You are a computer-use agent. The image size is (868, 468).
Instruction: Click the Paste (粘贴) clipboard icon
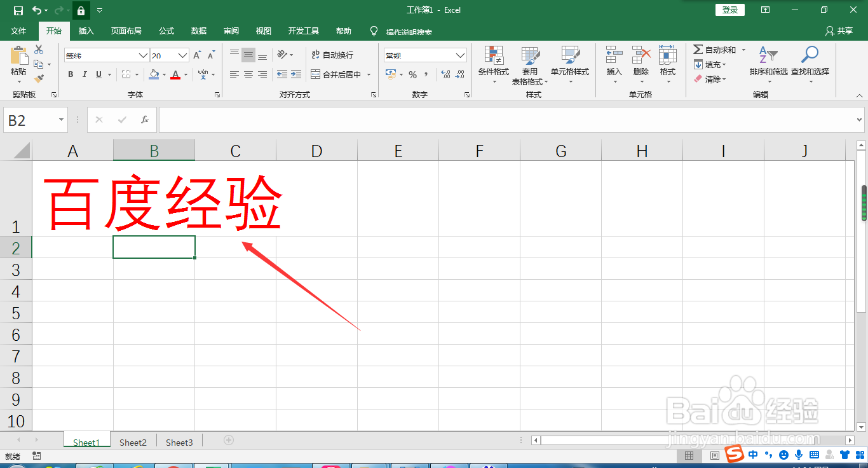coord(18,56)
